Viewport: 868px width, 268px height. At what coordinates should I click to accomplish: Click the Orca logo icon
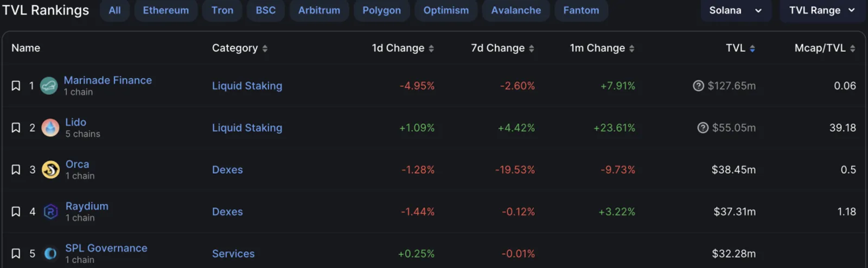click(x=50, y=170)
